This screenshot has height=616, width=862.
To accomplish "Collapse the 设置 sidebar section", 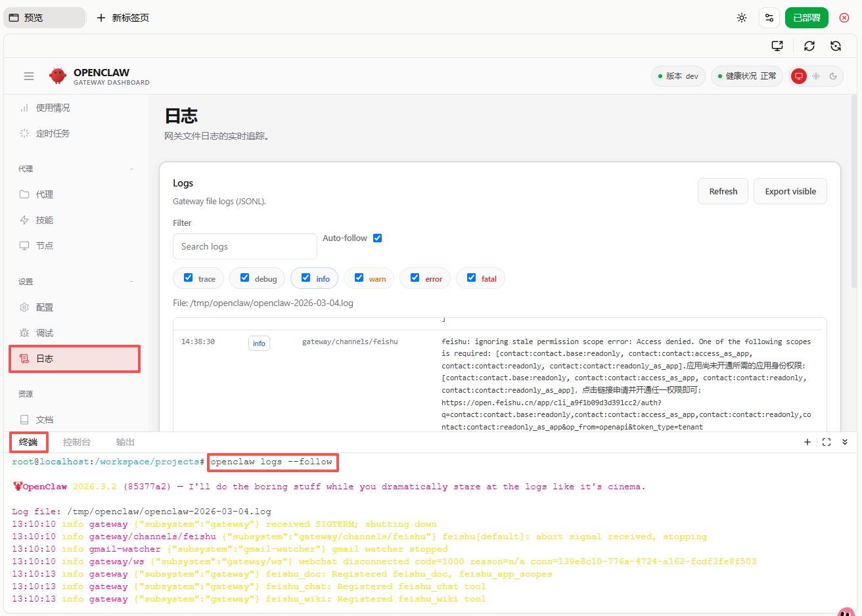I will coord(131,282).
